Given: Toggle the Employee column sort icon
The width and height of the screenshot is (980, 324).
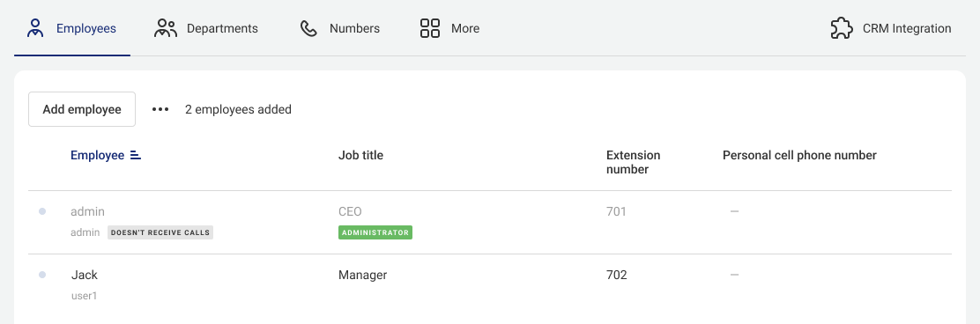Looking at the screenshot, I should [x=136, y=156].
